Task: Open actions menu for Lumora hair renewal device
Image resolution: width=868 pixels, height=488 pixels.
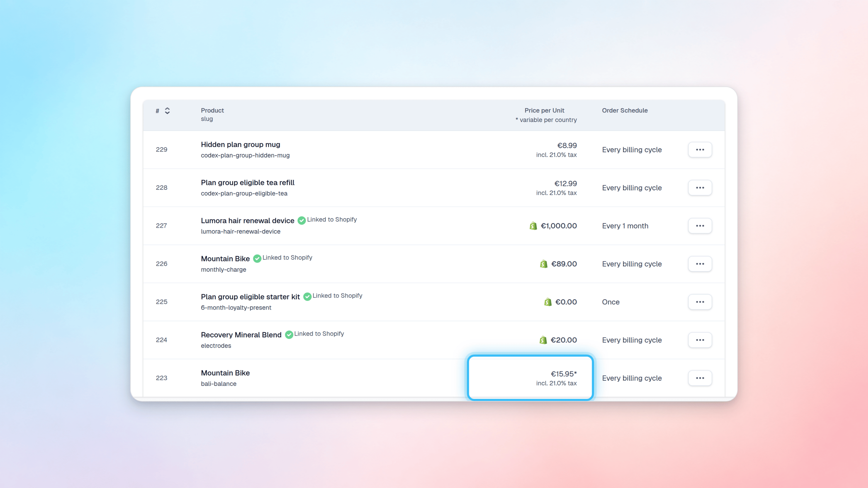Action: click(x=700, y=226)
